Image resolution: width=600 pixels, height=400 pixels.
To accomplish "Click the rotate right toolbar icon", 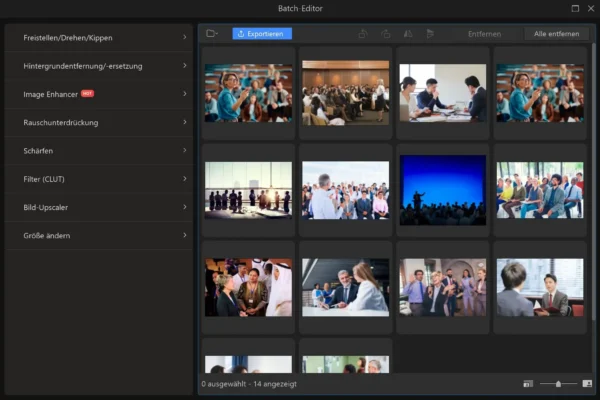I will [x=385, y=34].
